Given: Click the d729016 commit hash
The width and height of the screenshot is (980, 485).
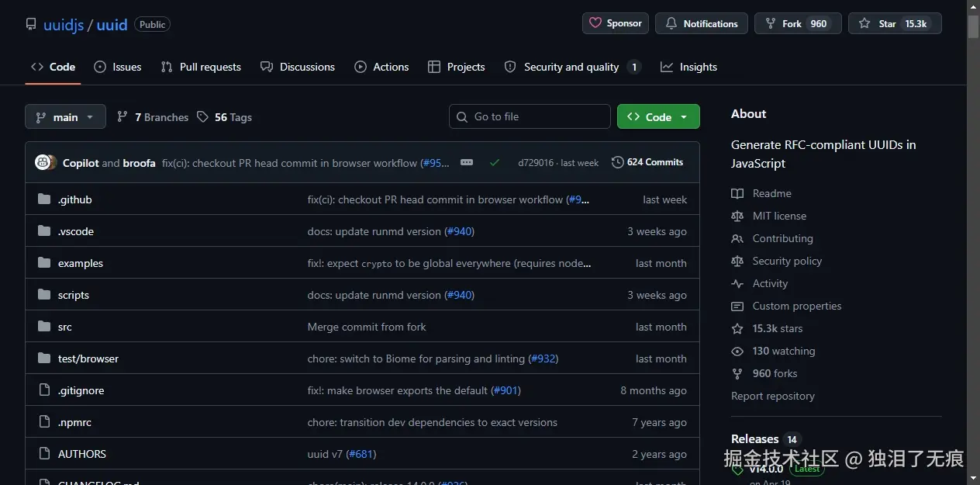Looking at the screenshot, I should point(536,163).
